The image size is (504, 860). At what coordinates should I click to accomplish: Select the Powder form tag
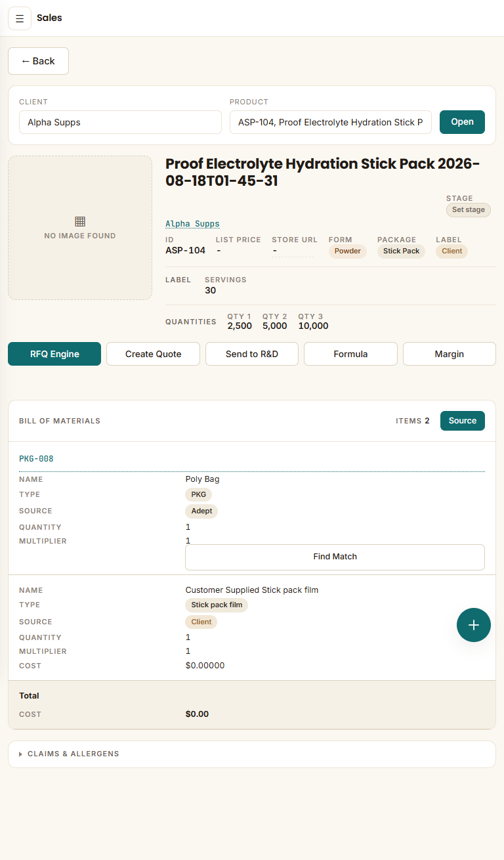(x=348, y=251)
